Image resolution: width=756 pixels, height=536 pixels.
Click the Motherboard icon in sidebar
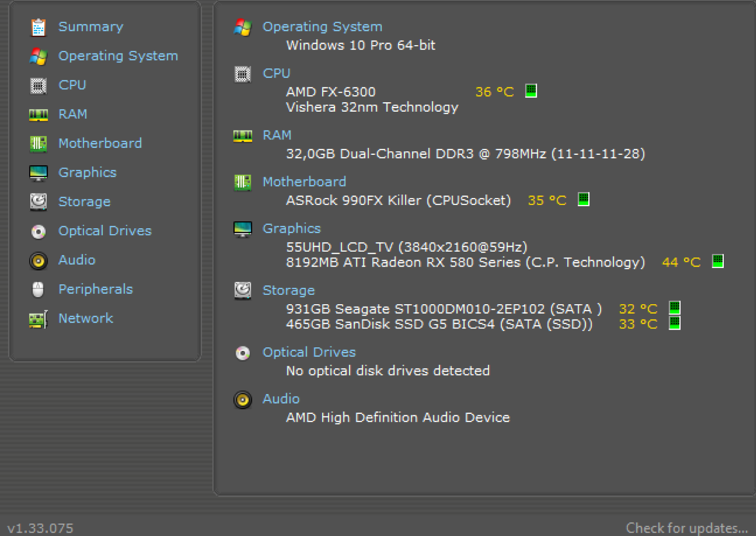(x=38, y=144)
